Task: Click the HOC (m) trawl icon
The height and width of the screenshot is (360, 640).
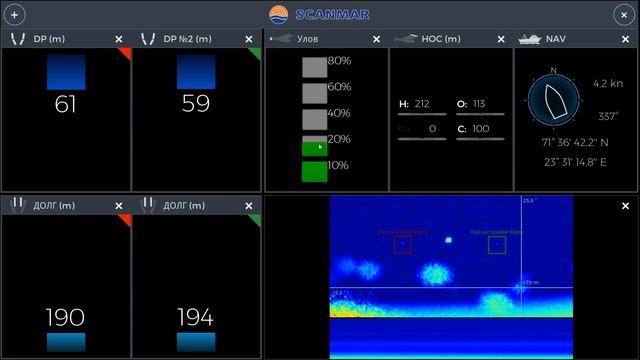Action: point(405,39)
